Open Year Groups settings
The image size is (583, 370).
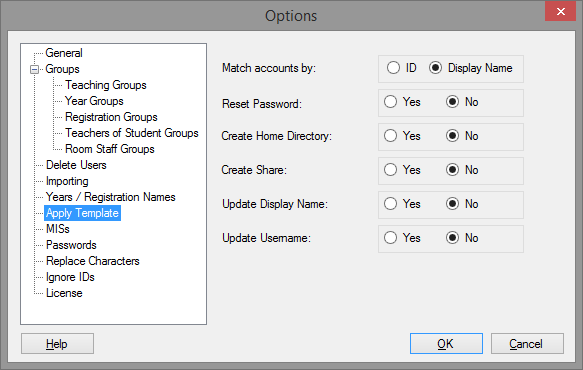coord(94,101)
